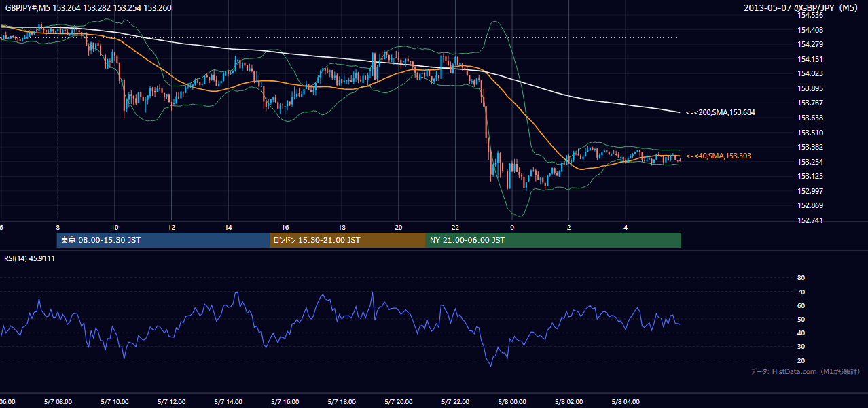Click the 2013-05-07 GBP/JPY (M5) chart title
Screen dimensions: 868x408
tap(801, 8)
